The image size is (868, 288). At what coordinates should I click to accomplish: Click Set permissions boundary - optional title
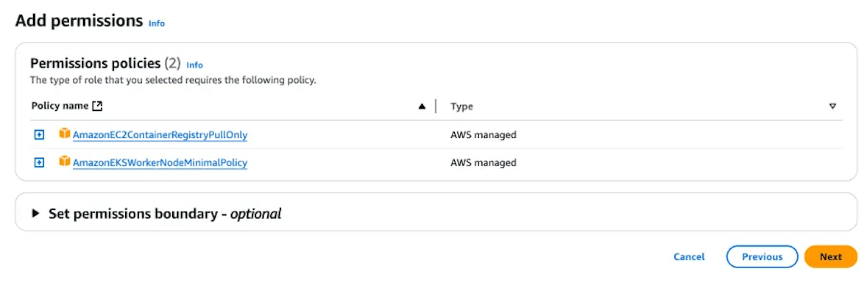[165, 213]
